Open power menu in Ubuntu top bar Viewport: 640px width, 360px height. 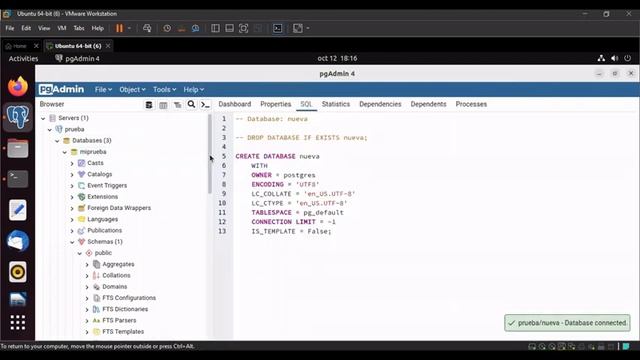click(627, 58)
